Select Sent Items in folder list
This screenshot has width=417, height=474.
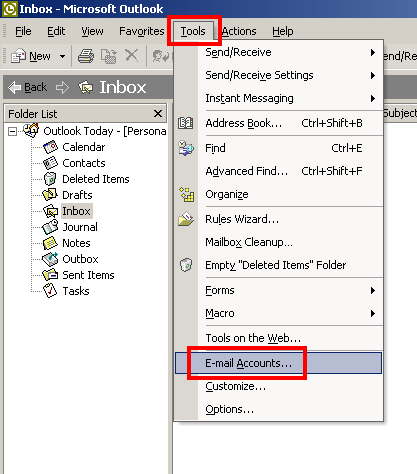pyautogui.click(x=88, y=275)
